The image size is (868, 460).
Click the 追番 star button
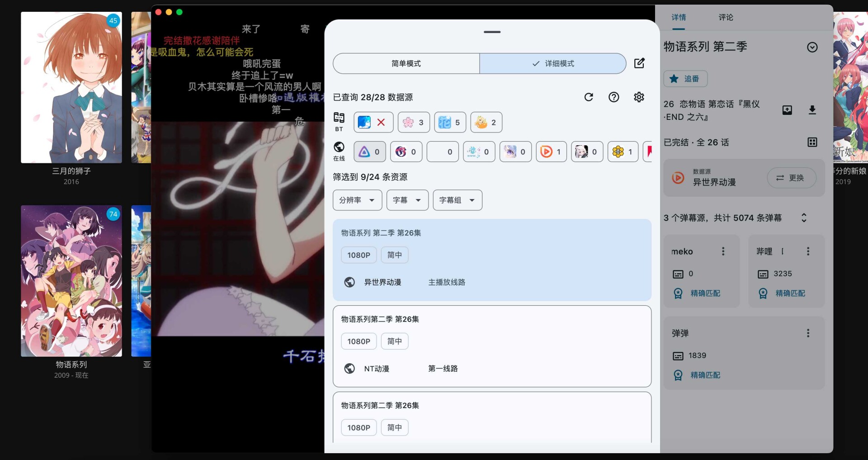point(685,79)
